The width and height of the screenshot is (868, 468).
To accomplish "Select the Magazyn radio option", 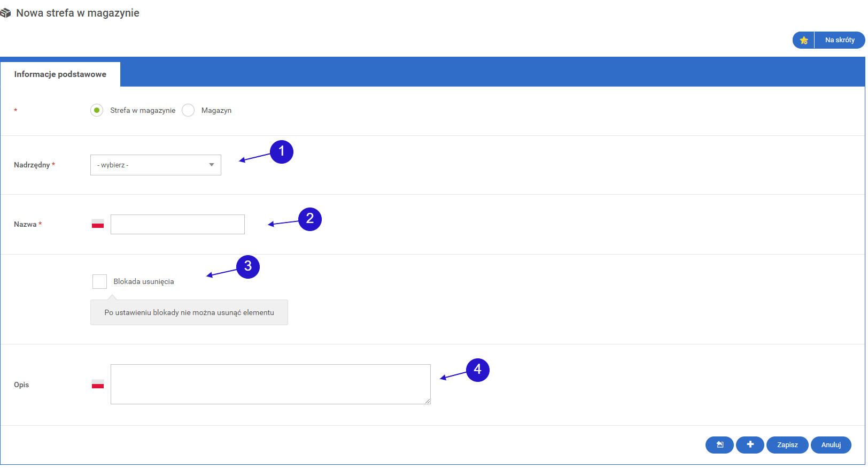I will pyautogui.click(x=188, y=111).
